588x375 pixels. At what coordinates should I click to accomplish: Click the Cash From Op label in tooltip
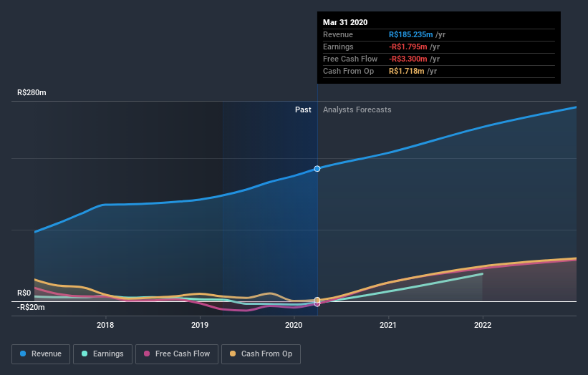348,71
